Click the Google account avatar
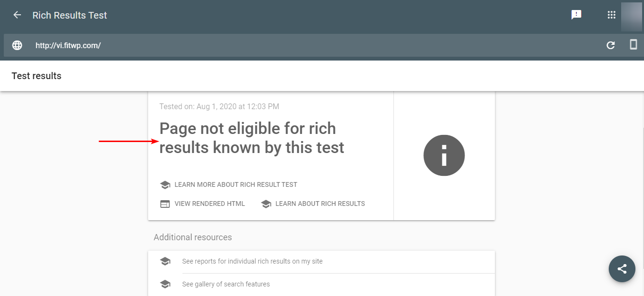This screenshot has width=644, height=296. 632,15
